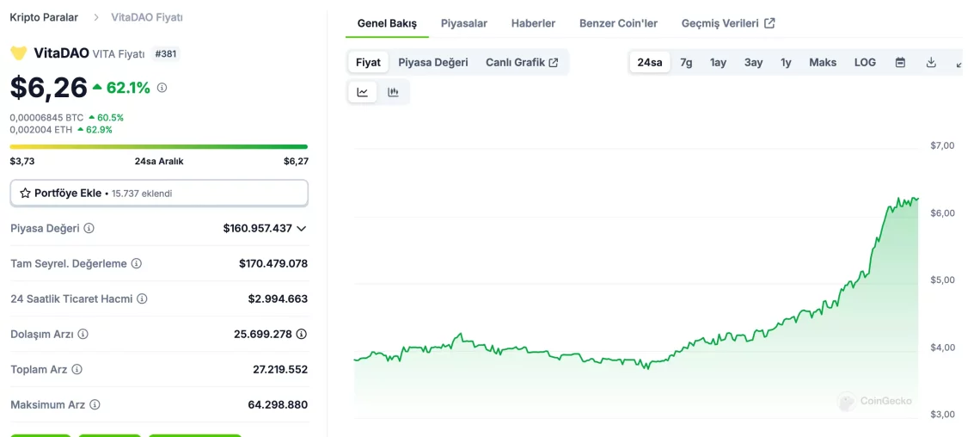Click the price chart peak near $6,00
This screenshot has height=437, width=980.
[x=898, y=200]
